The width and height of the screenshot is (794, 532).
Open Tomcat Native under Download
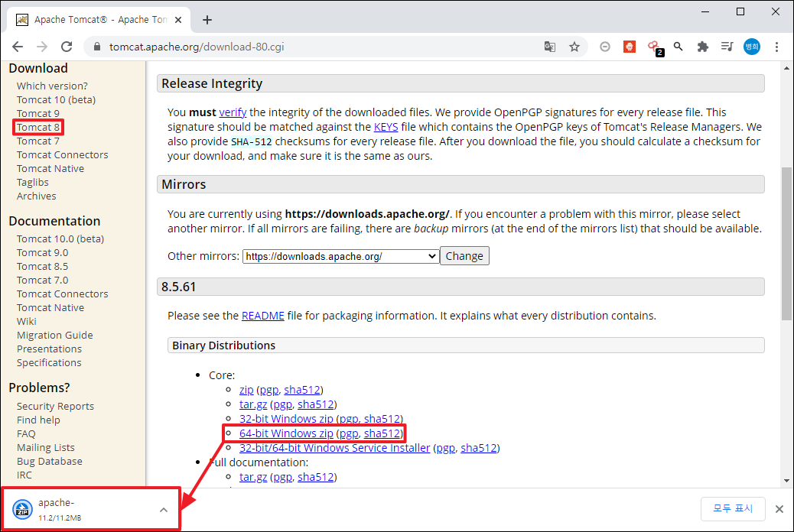pos(50,168)
